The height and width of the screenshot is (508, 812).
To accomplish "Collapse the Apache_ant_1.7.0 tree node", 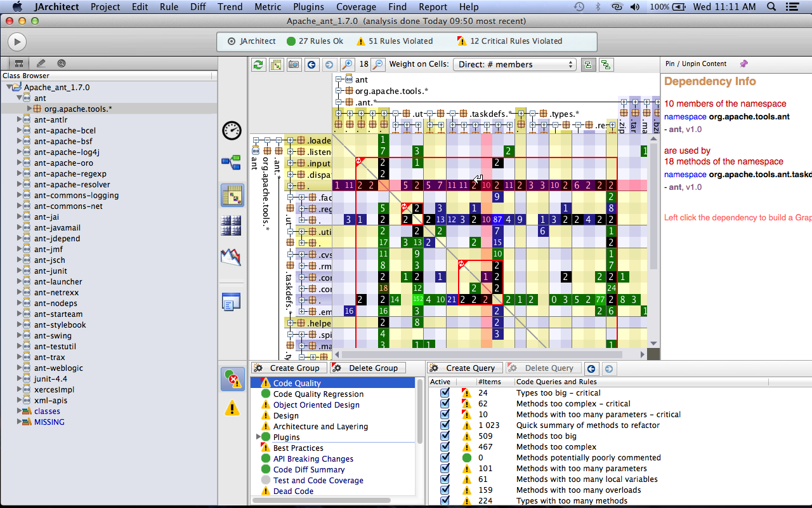I will click(9, 88).
